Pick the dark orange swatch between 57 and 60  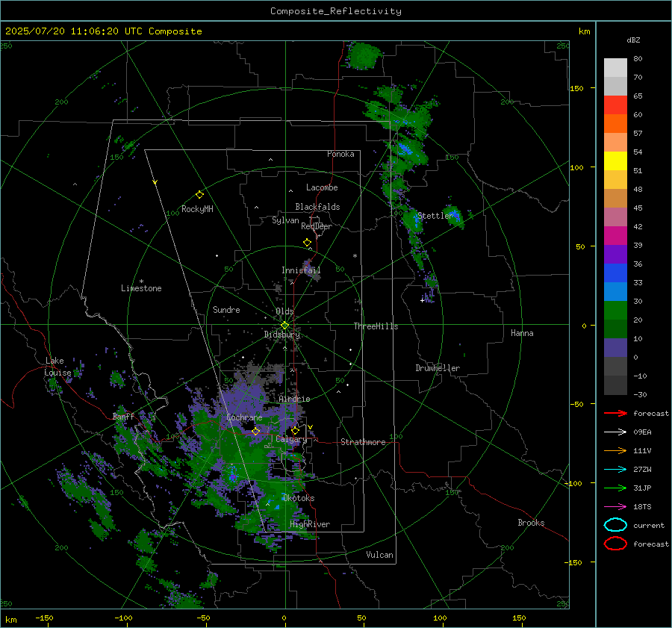(615, 123)
